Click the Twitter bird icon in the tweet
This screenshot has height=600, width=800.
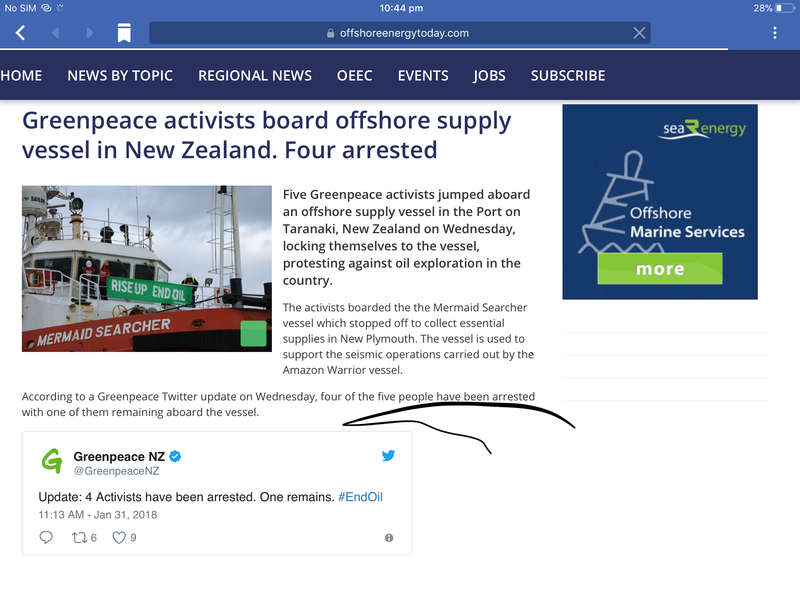pos(388,455)
